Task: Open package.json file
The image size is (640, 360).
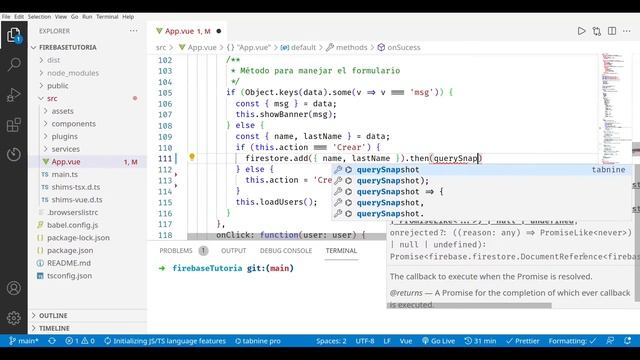Action: pyautogui.click(x=88, y=250)
